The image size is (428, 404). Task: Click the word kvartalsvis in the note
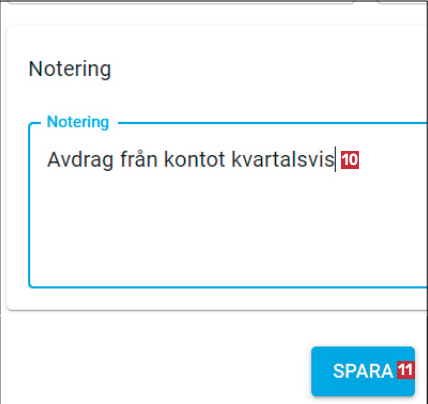[283, 159]
